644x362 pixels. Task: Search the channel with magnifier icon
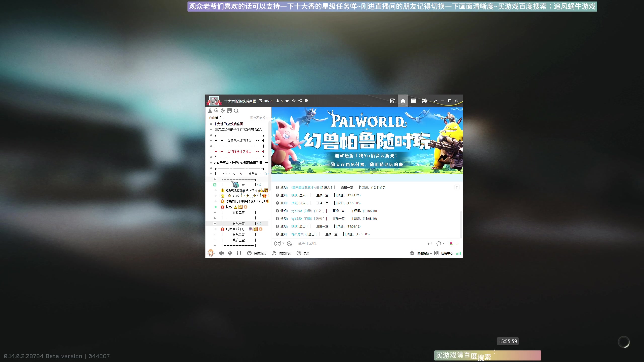[236, 111]
